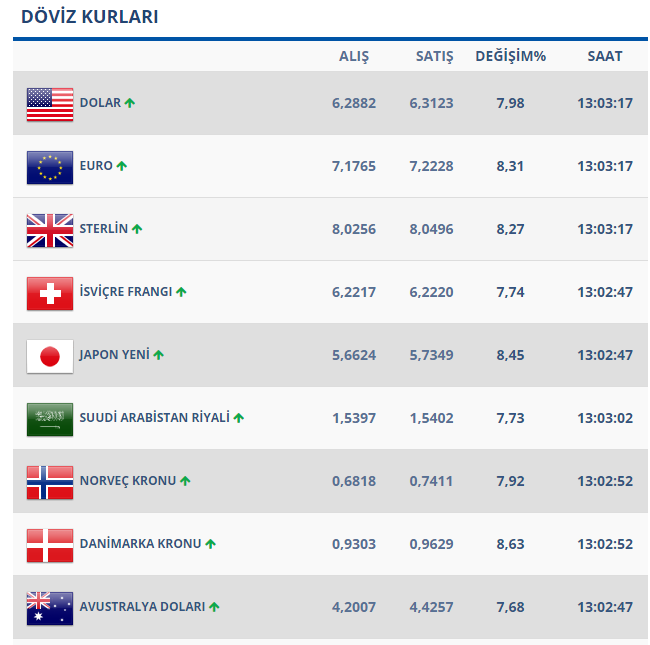Screen dimensions: 650x645
Task: Open the STERLİN currency link
Action: (104, 229)
